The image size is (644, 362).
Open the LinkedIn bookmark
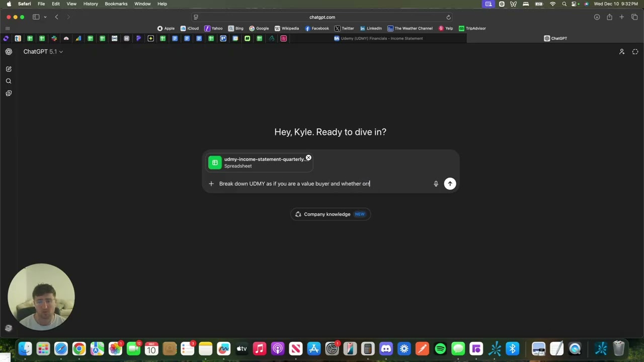[370, 28]
